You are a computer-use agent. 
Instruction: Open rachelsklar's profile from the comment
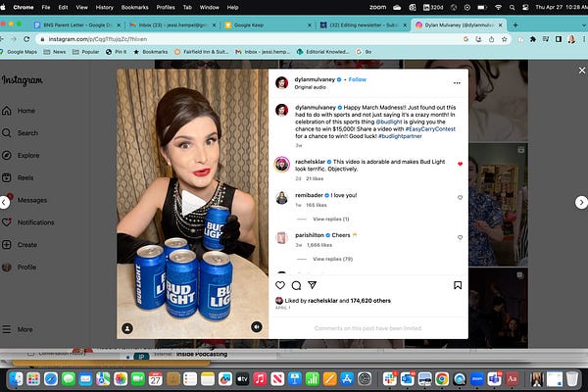click(x=310, y=162)
